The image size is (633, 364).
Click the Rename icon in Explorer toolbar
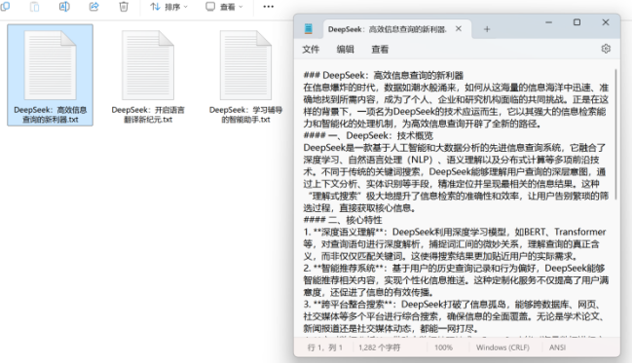coord(64,7)
